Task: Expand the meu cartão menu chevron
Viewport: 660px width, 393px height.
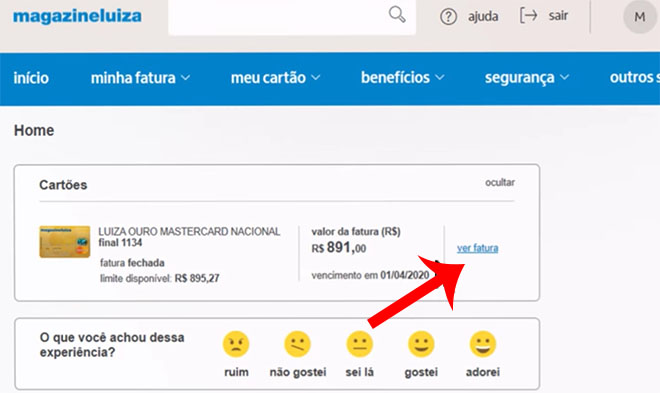Action: click(316, 78)
